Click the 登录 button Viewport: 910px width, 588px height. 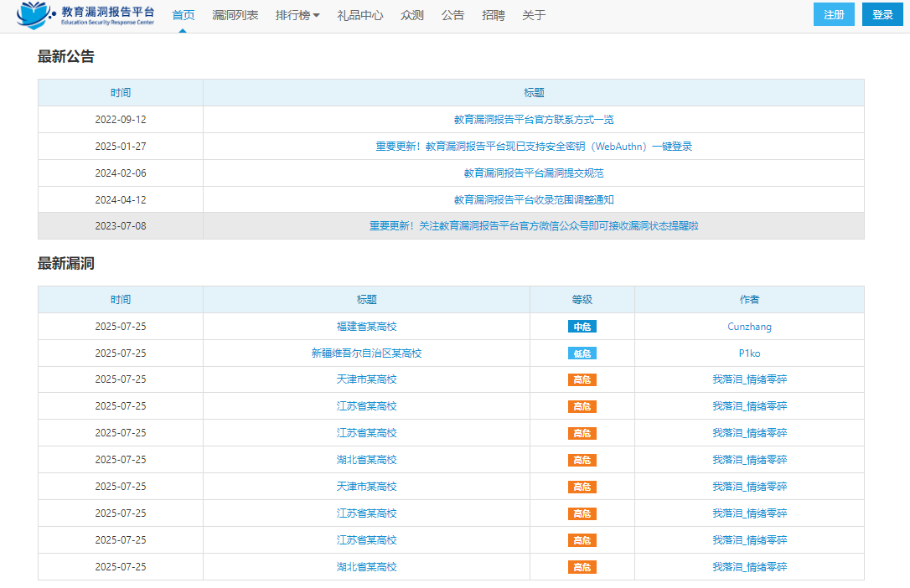pos(882,14)
